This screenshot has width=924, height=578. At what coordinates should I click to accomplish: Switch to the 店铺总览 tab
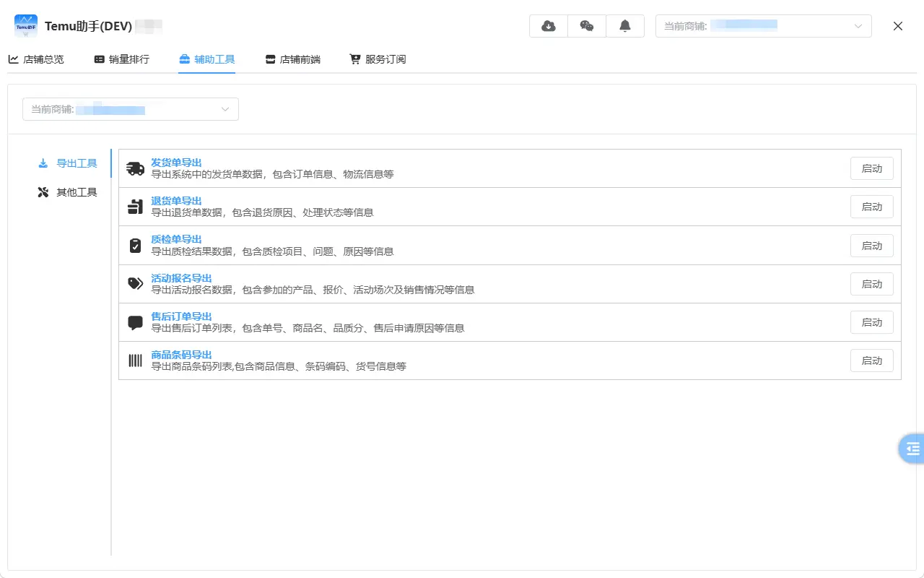[37, 59]
